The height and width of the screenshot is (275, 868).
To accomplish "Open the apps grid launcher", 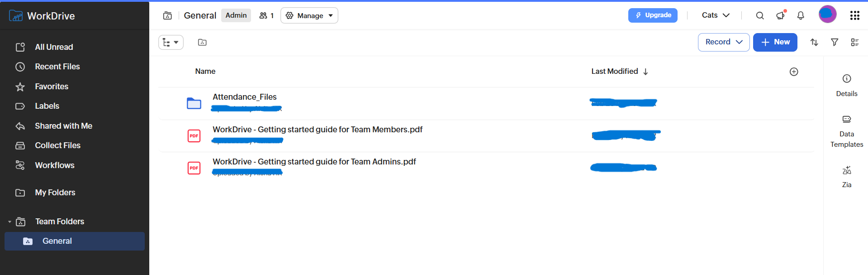I will (854, 15).
